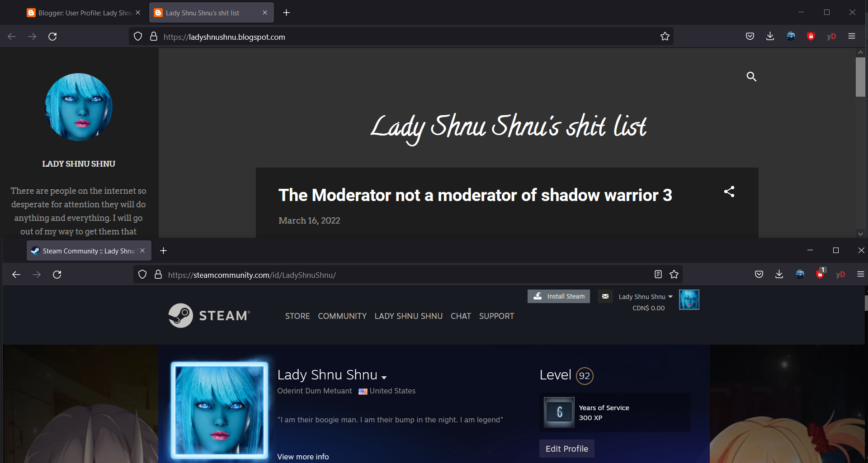Click the blog sidebar profile avatar
This screenshot has height=463, width=868.
(79, 107)
